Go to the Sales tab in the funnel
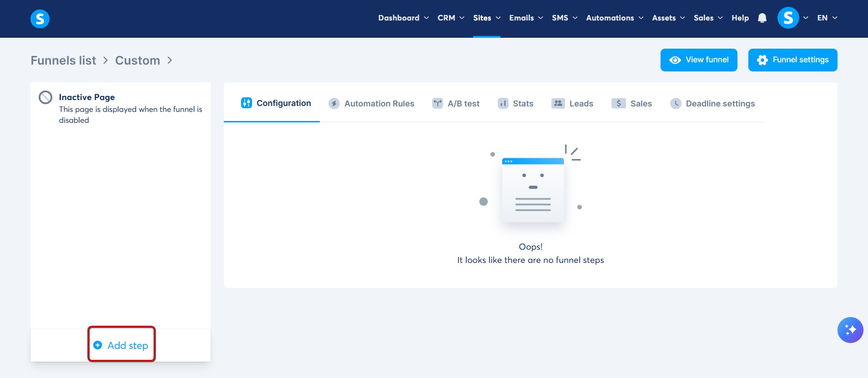868x378 pixels. click(x=632, y=104)
